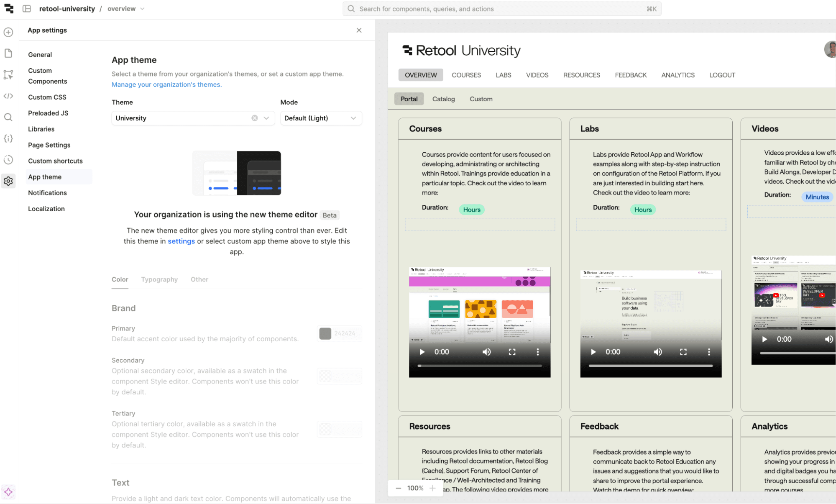
Task: Switch to the Typography tab in App theme
Action: pos(159,279)
